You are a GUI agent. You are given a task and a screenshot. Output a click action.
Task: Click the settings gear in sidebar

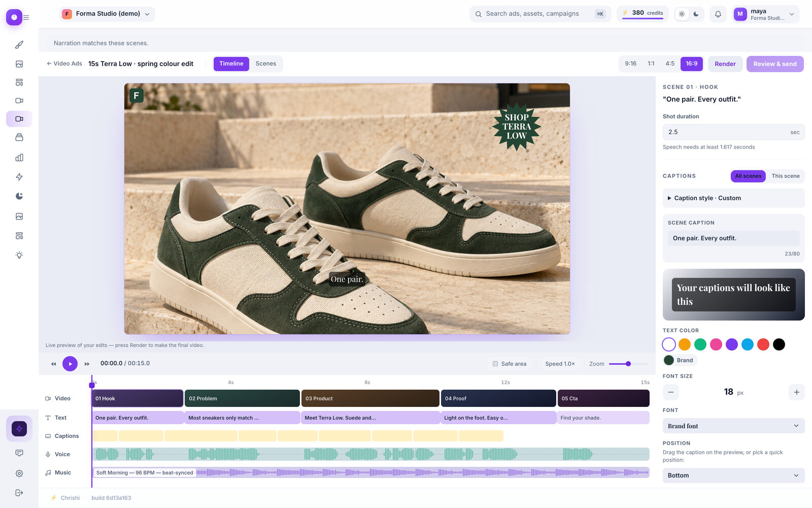click(x=19, y=473)
